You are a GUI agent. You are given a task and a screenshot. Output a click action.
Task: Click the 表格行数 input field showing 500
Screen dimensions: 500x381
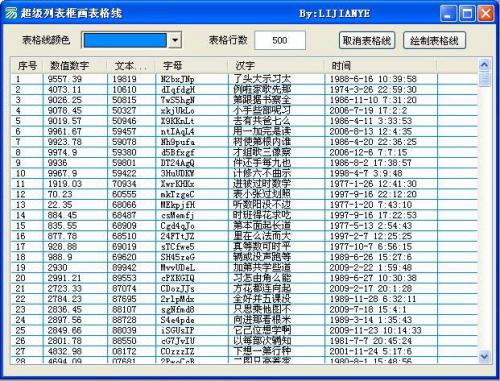tap(280, 40)
